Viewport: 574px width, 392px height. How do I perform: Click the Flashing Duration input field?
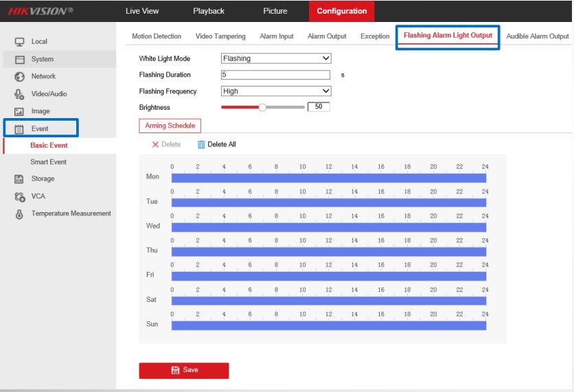coord(275,75)
